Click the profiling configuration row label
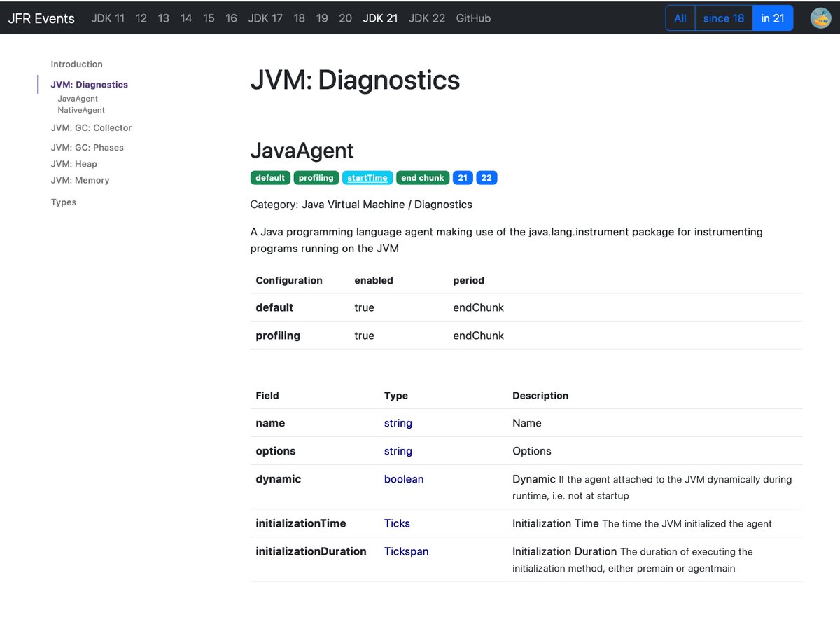Image resolution: width=840 pixels, height=622 pixels. click(278, 336)
